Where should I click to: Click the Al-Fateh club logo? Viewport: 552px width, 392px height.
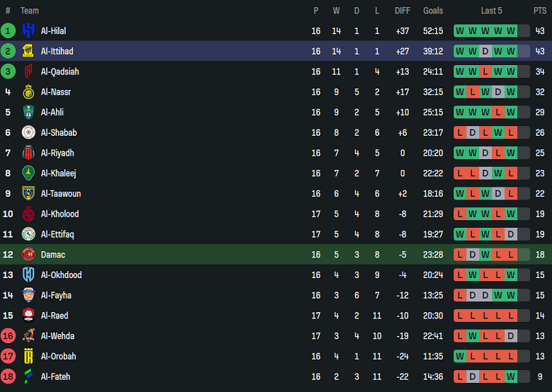coord(28,376)
